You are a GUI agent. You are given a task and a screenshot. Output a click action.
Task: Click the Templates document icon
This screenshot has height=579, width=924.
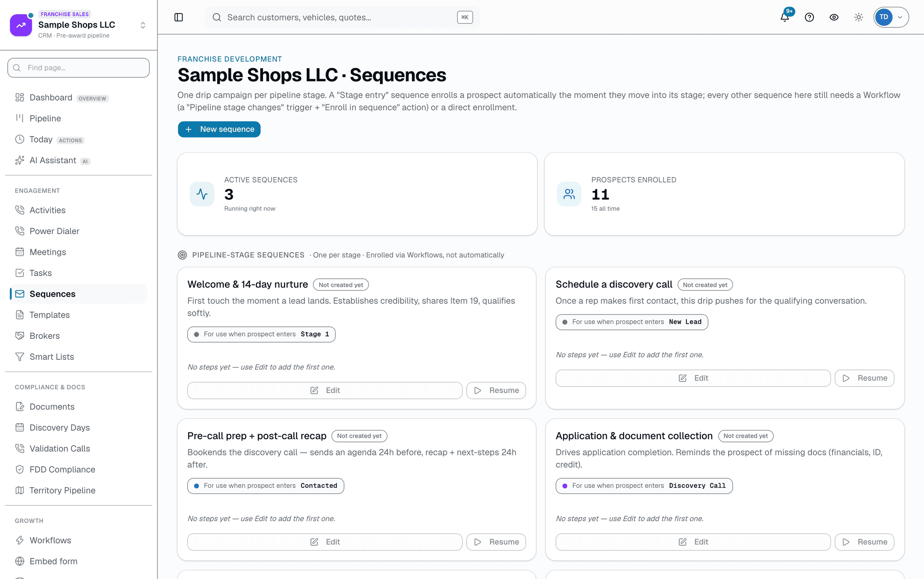point(20,315)
